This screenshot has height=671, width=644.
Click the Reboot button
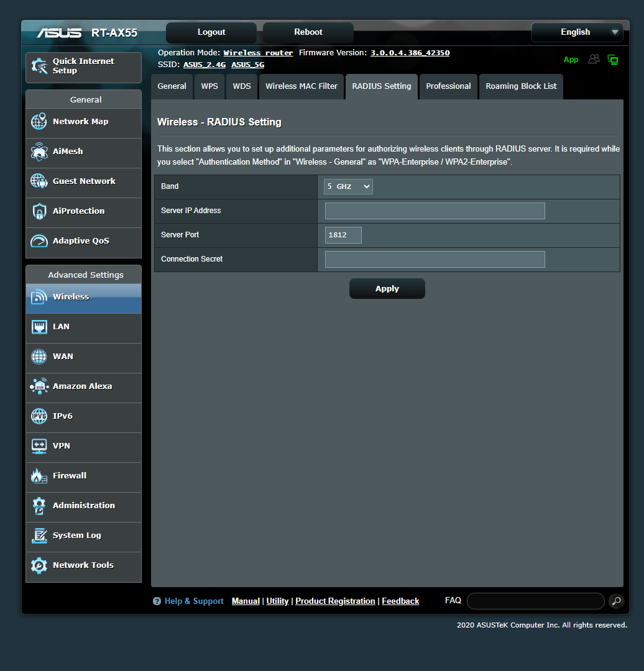click(308, 32)
